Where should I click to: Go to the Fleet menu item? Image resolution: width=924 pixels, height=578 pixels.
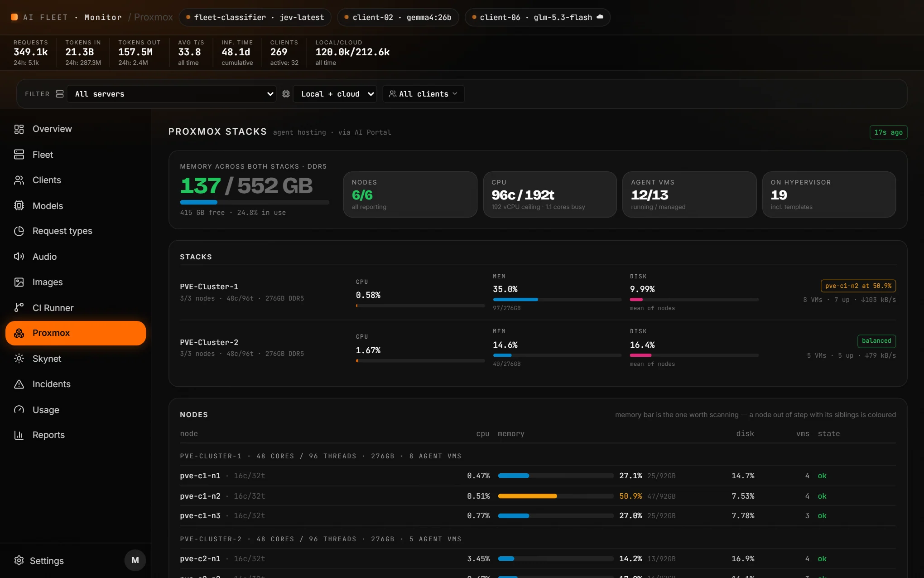[76, 155]
